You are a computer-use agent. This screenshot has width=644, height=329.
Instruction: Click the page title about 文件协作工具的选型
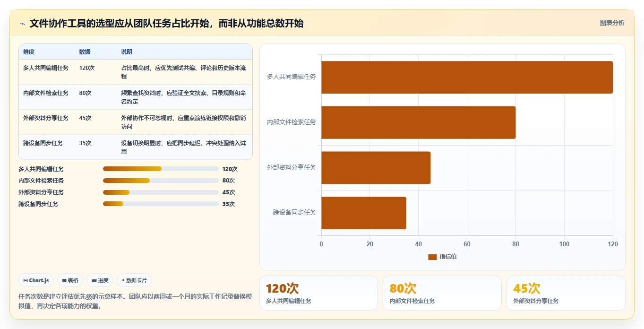[x=166, y=23]
